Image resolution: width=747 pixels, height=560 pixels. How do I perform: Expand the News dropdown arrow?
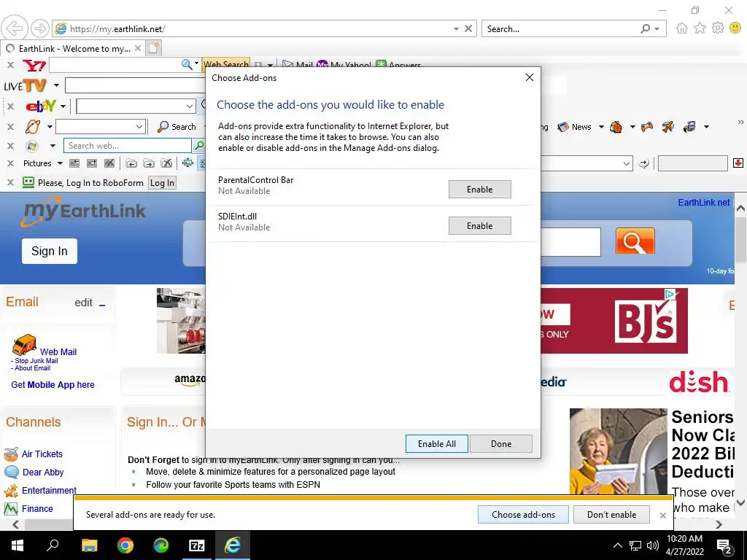601,127
